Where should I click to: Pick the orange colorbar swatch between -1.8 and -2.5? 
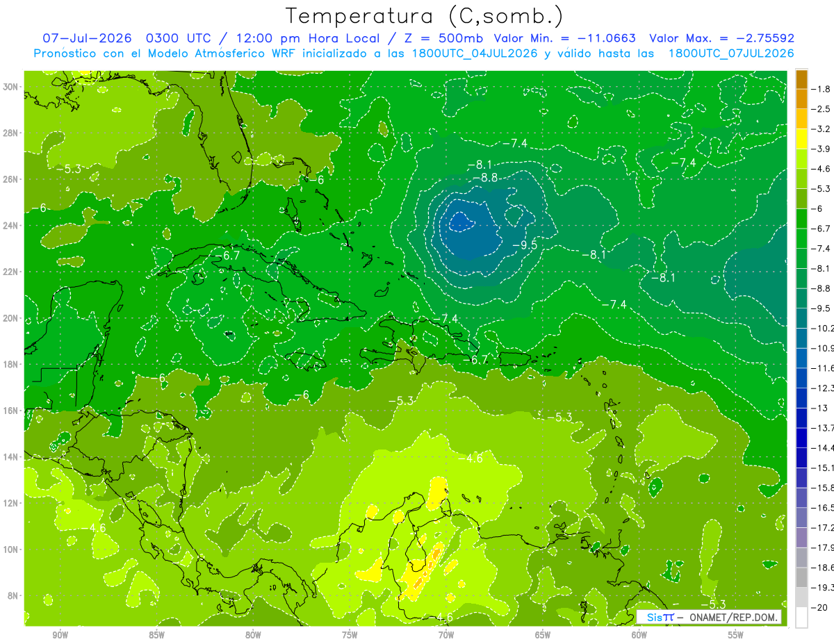(x=801, y=99)
